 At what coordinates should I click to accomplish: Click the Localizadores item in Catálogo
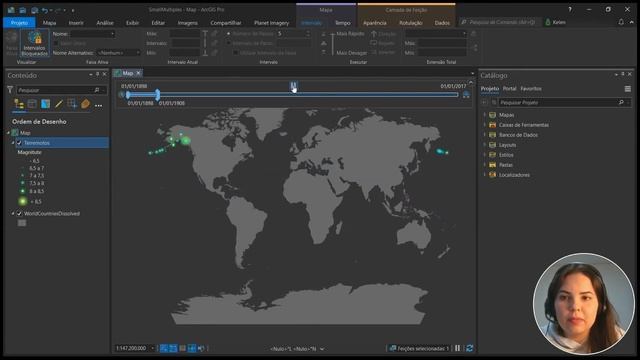tap(514, 175)
